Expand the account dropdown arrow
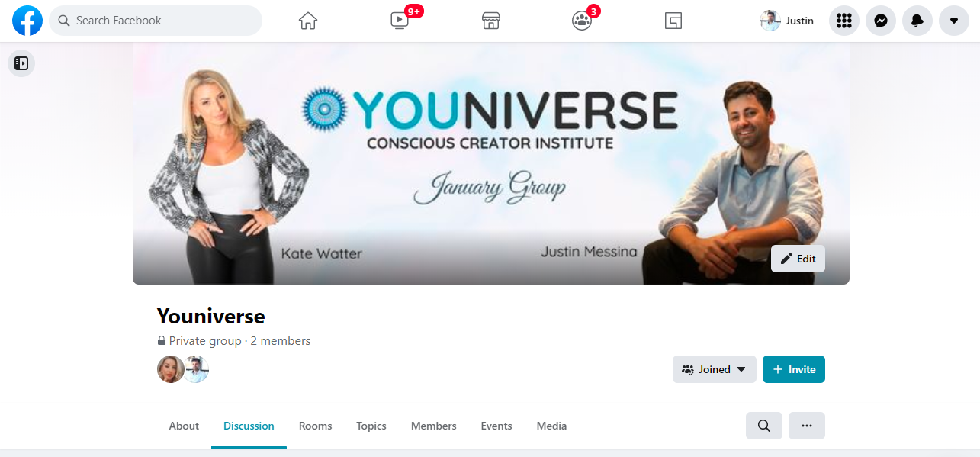 click(954, 21)
